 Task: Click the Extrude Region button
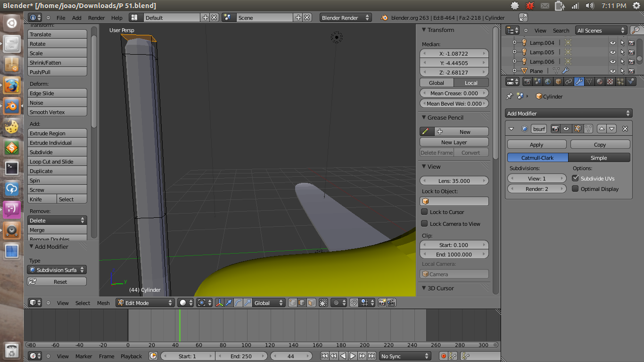pos(57,133)
